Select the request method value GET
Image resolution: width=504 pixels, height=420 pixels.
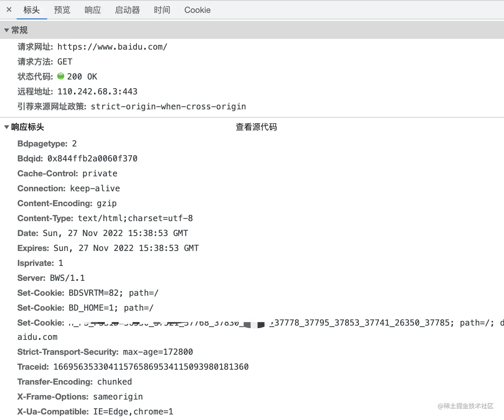click(65, 62)
